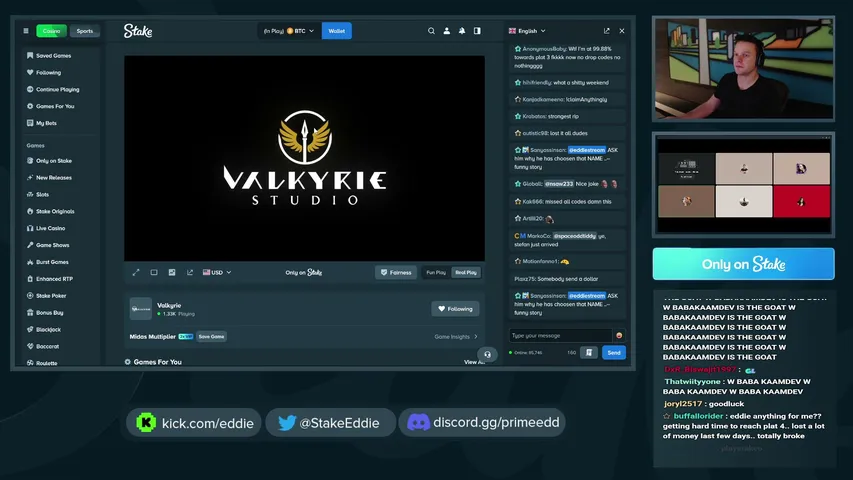Open the emoji picker in chat
This screenshot has width=853, height=480.
click(x=619, y=335)
